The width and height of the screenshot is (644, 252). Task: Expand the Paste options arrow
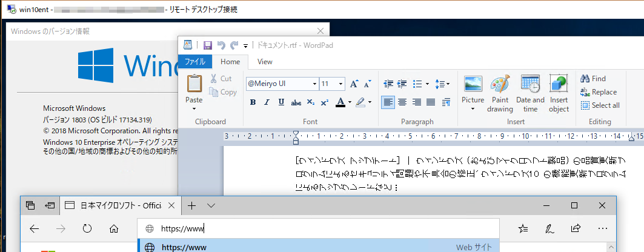point(194,109)
